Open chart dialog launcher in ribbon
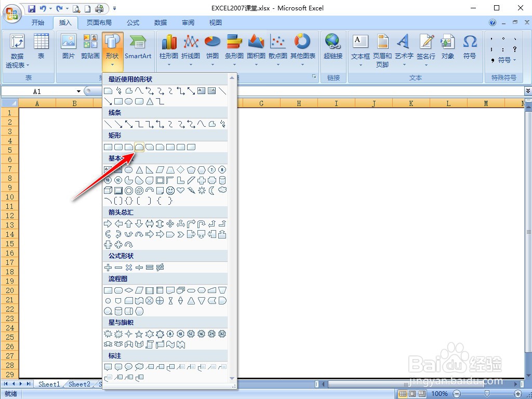The height and width of the screenshot is (399, 532). click(314, 77)
